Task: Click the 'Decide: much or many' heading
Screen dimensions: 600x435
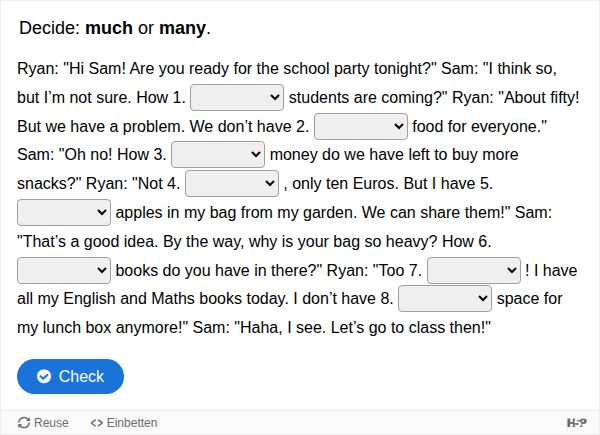Action: click(x=115, y=28)
